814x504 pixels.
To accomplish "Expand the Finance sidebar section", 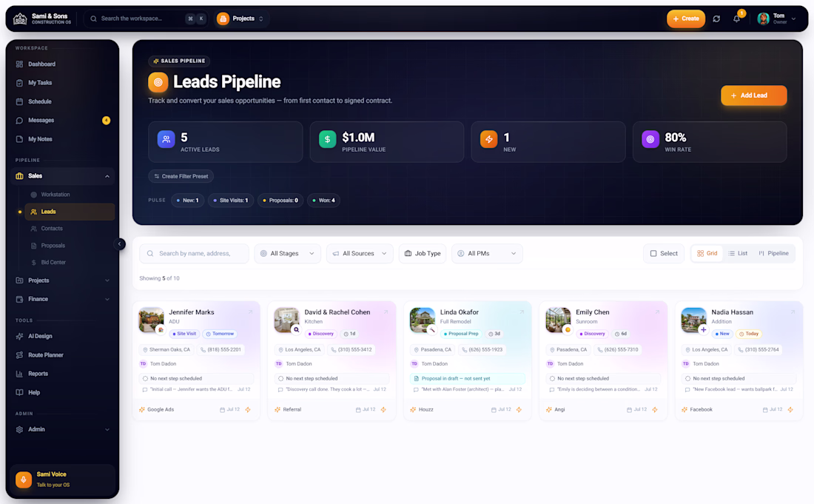I will coord(62,299).
